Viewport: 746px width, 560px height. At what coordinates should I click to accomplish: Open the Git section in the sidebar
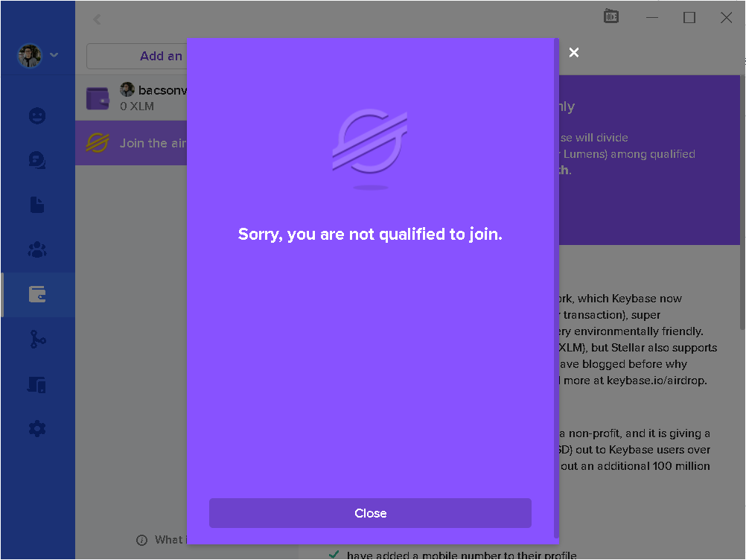37,339
